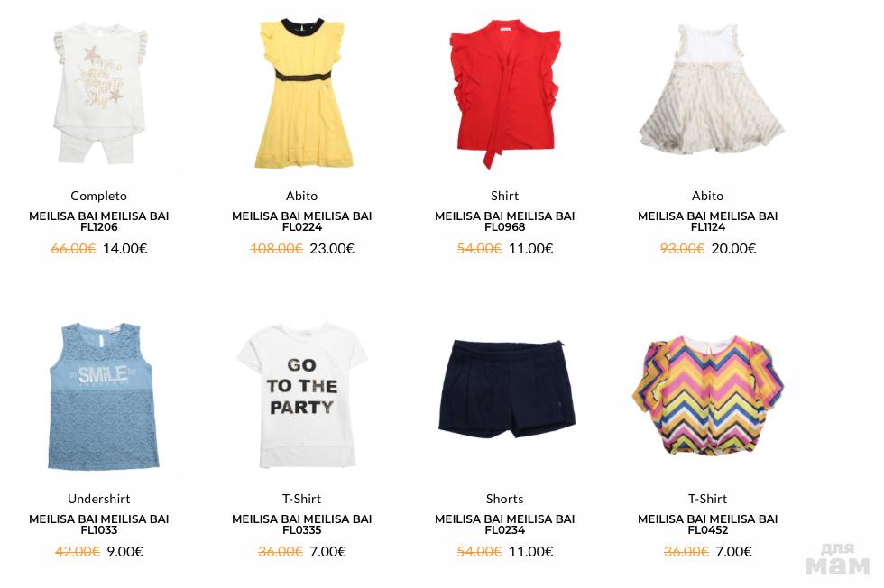The image size is (884, 588).
Task: Choose the Completo category label
Action: [98, 196]
